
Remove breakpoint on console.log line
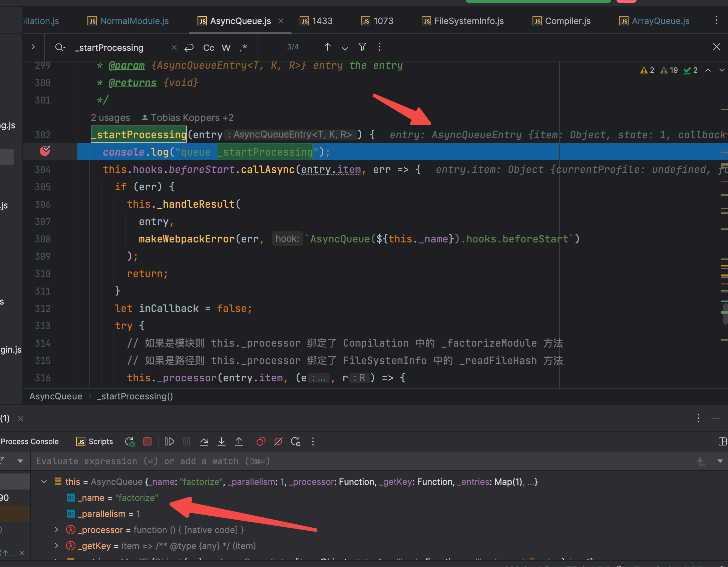(45, 151)
